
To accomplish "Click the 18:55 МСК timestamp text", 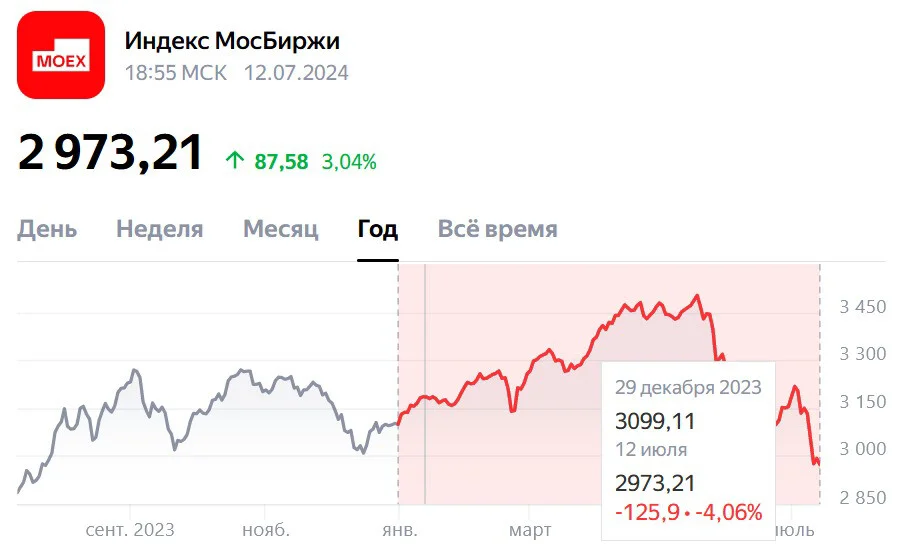I will (176, 73).
